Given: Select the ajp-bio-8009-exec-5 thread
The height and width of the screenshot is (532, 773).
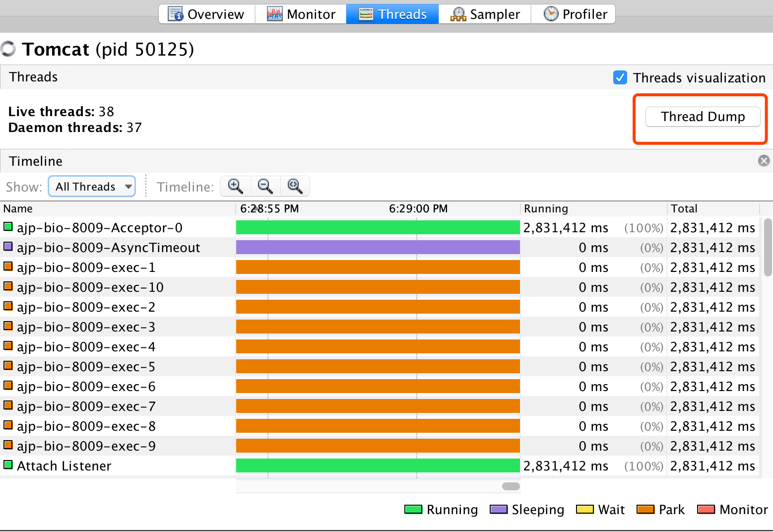Looking at the screenshot, I should (380, 367).
